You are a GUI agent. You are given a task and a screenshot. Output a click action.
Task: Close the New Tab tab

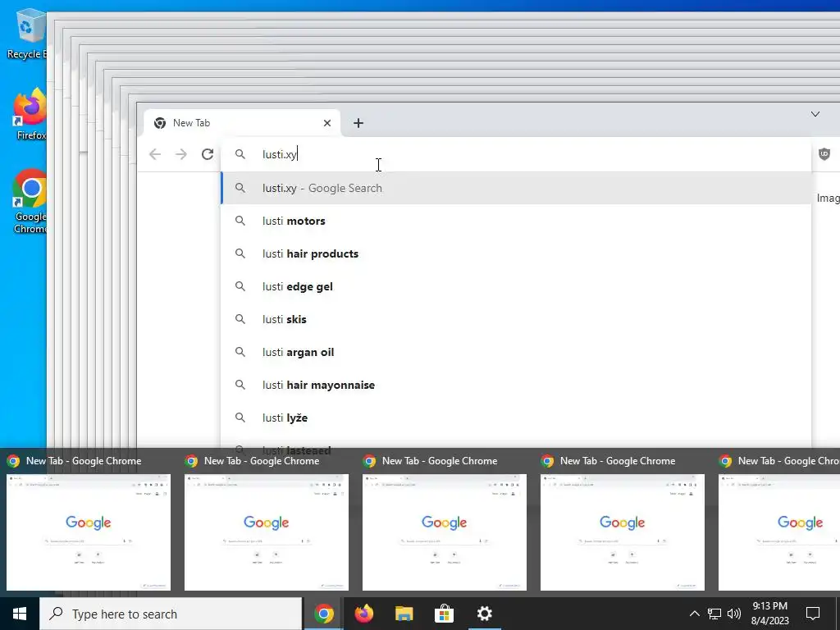[326, 123]
